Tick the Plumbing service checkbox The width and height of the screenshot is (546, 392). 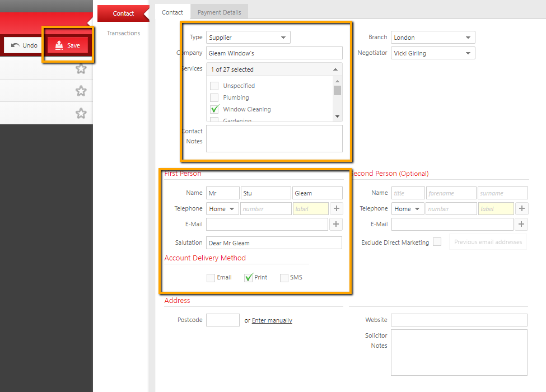(x=214, y=97)
